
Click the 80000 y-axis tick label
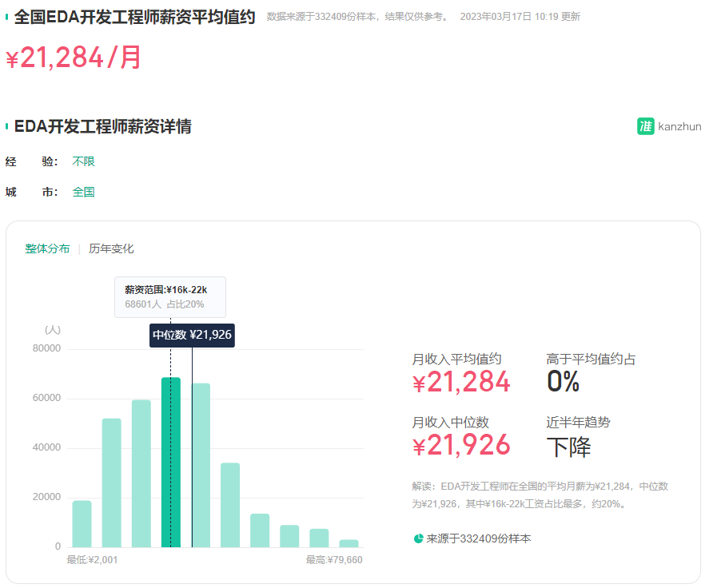point(46,348)
